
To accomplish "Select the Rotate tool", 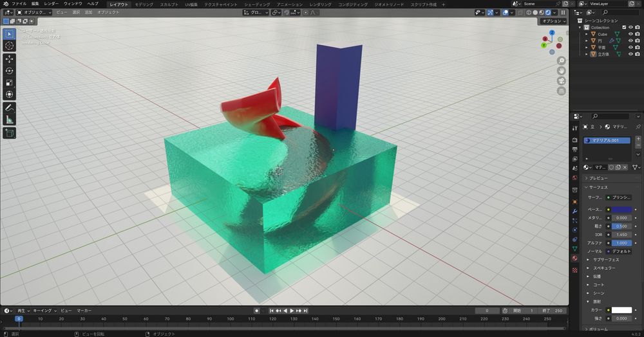I will 9,71.
